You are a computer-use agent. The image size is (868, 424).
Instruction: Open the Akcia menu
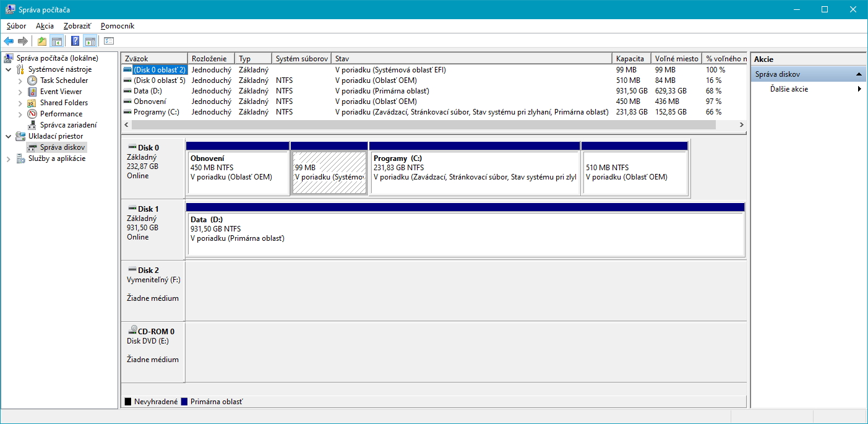click(x=45, y=26)
